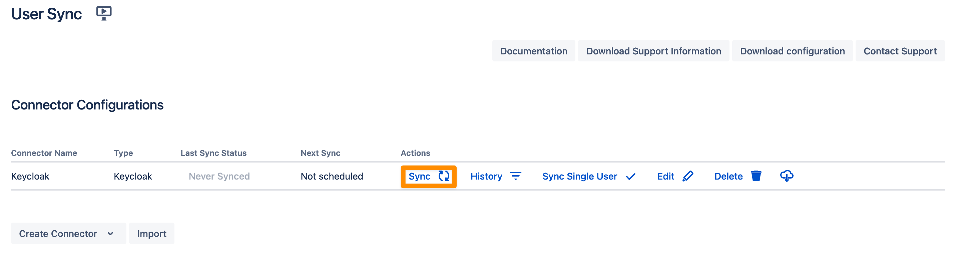Download configuration via the top button
The image size is (980, 267).
click(792, 51)
